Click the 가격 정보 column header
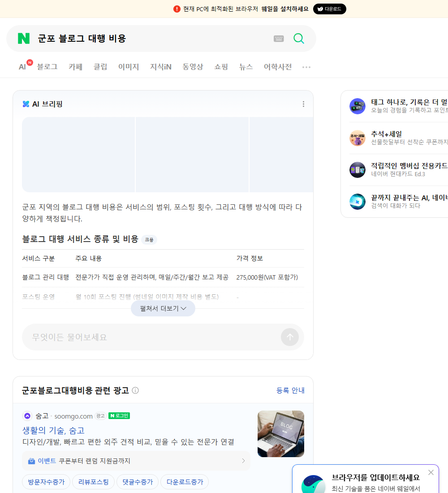Screen dimensions: 448x493 click(x=250, y=259)
